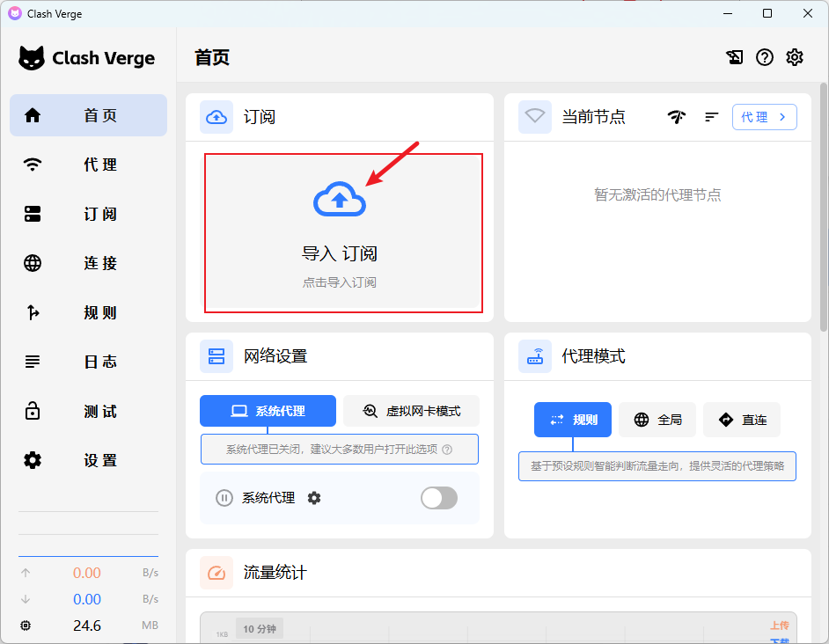Switch to 虚拟网卡模式

[x=412, y=411]
